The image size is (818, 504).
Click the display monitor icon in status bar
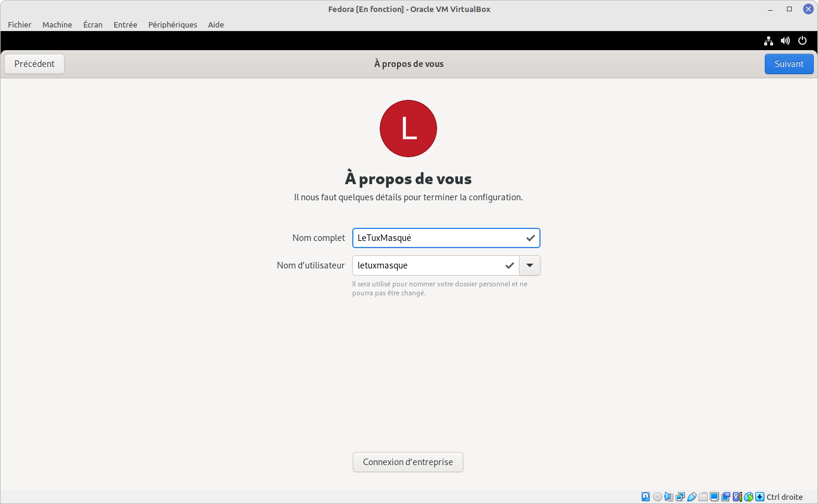pyautogui.click(x=714, y=497)
